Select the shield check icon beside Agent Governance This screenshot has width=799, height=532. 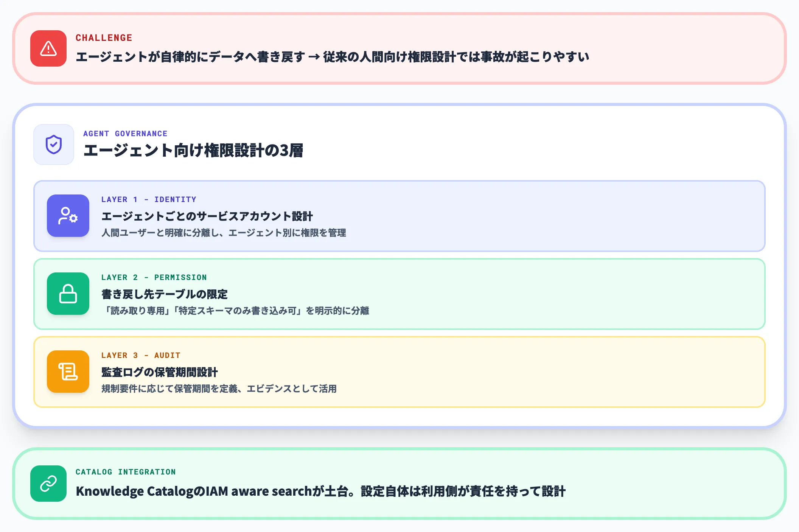pyautogui.click(x=53, y=144)
